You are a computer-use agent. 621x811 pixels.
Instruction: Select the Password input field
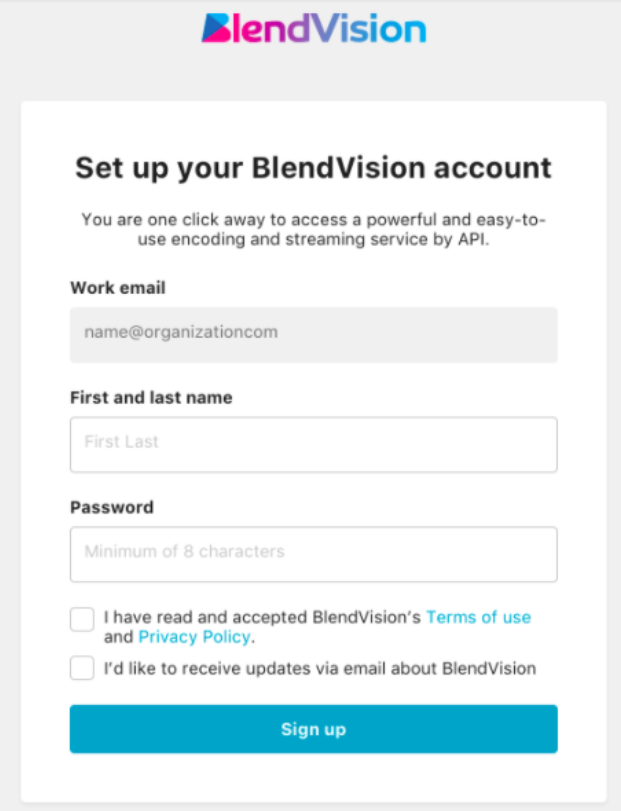pyautogui.click(x=313, y=554)
